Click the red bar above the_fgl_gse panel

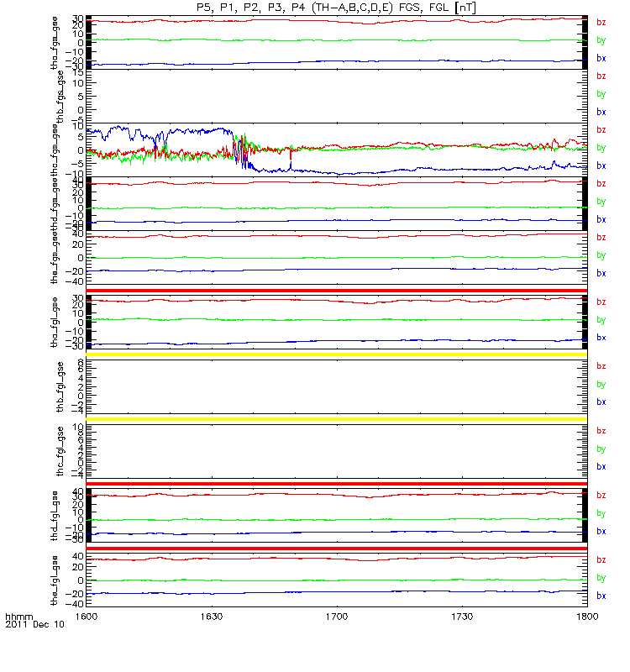point(337,549)
